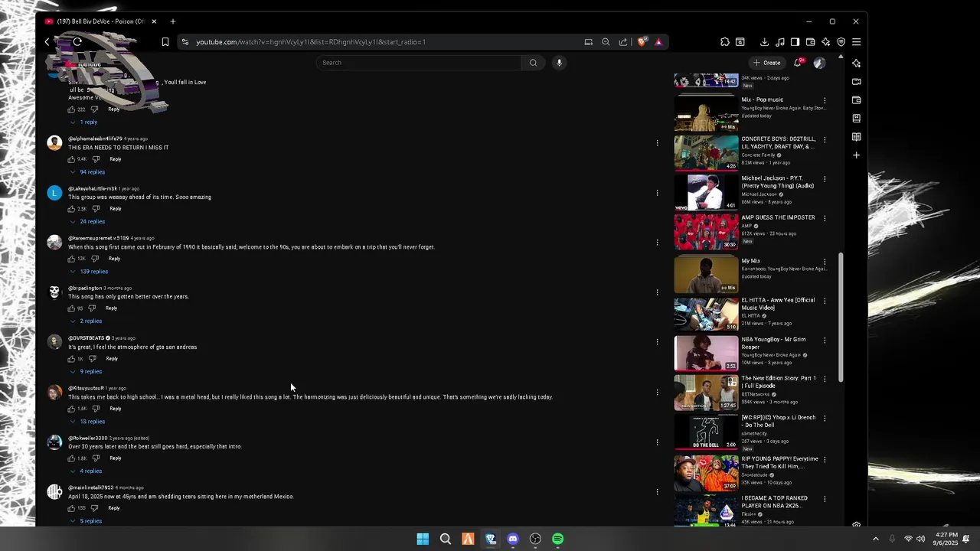Click the zoom-out magnifier in the address bar
This screenshot has width=980, height=551.
coord(606,42)
